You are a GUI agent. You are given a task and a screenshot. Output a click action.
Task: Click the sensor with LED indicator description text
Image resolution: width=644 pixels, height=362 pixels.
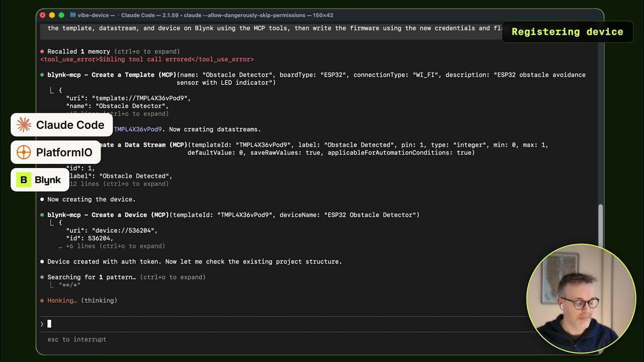tap(224, 83)
